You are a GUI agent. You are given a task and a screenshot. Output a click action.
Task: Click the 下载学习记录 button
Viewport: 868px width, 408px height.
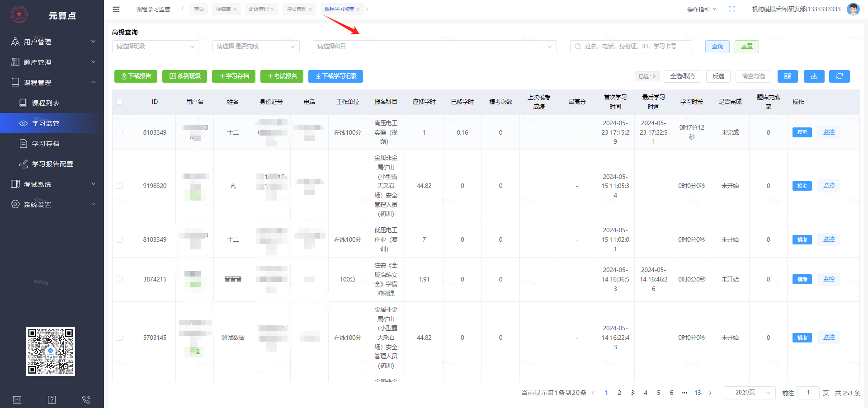335,76
